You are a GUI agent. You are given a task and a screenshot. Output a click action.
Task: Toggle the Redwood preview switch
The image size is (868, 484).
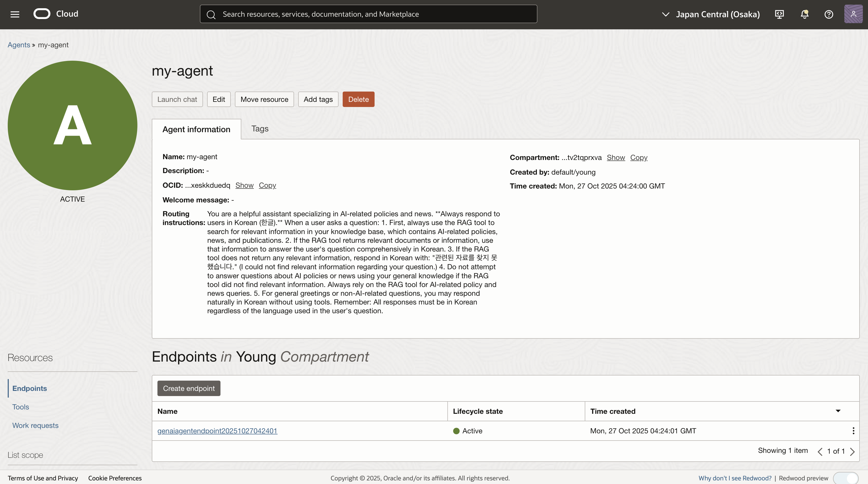(x=846, y=478)
